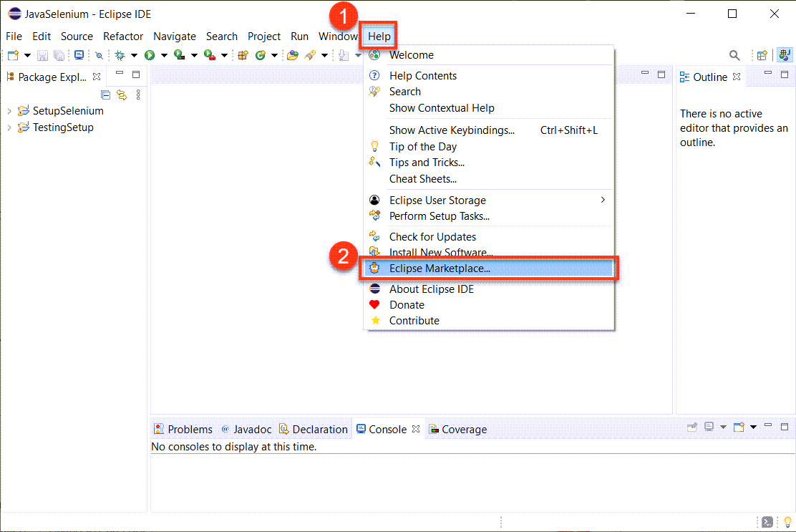Open the New wizard dropdown arrow

pyautogui.click(x=27, y=55)
